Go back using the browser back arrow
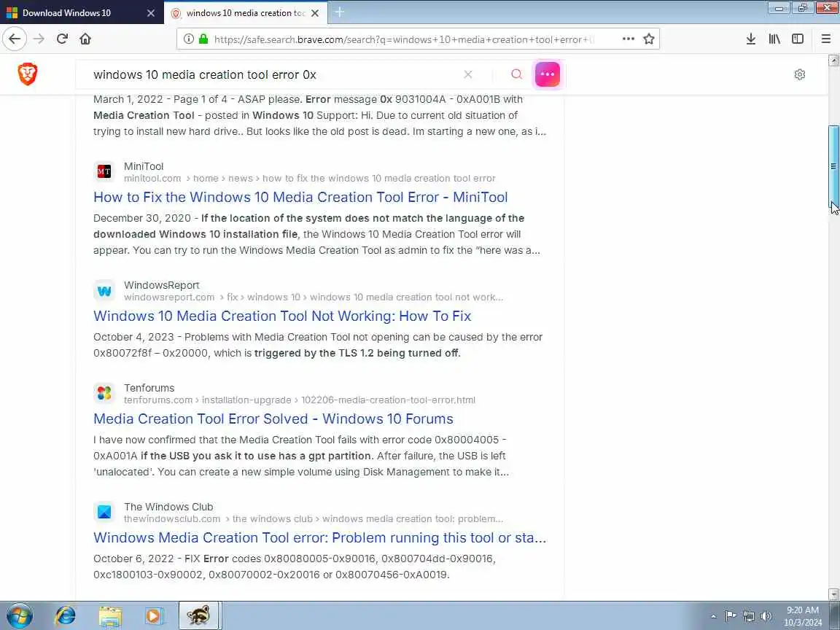The width and height of the screenshot is (840, 630). click(x=15, y=39)
